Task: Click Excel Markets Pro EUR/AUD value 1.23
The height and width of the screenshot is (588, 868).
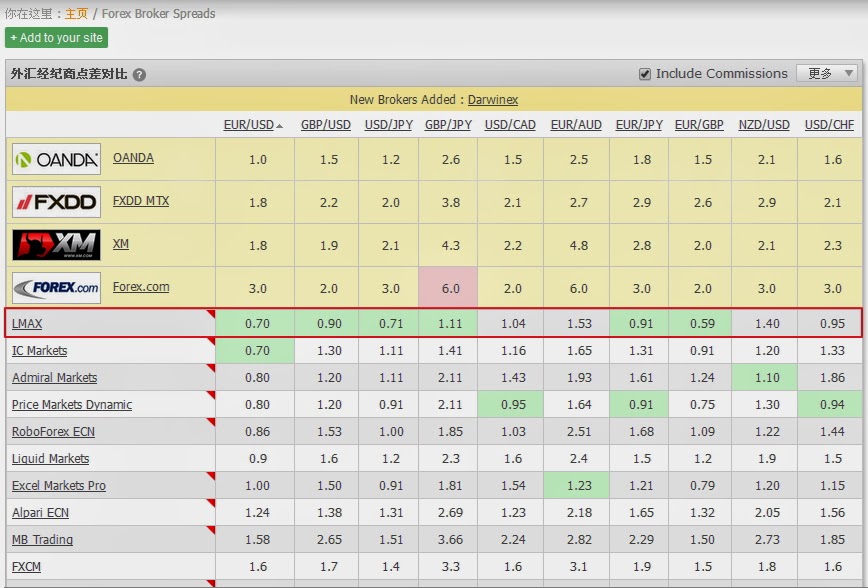Action: (x=577, y=486)
